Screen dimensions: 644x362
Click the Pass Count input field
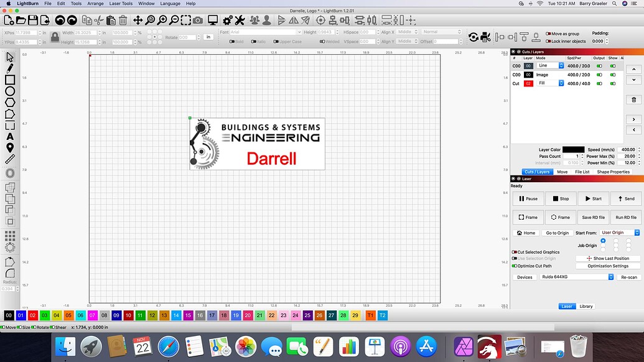[x=571, y=156]
